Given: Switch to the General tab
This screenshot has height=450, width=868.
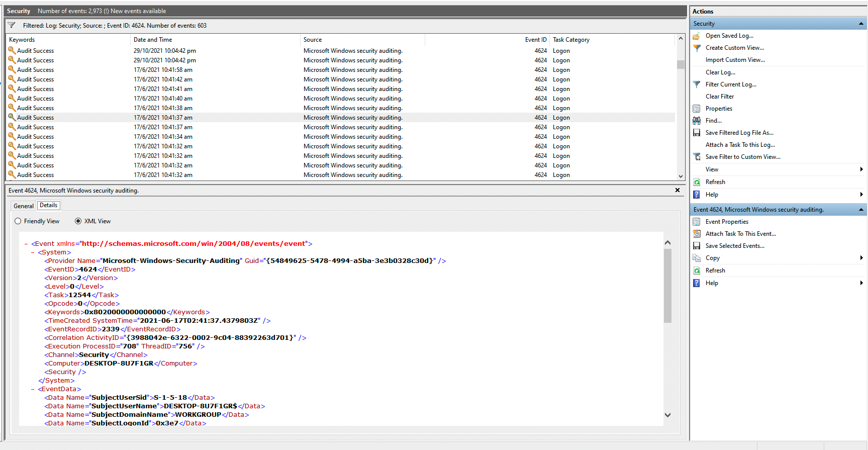Looking at the screenshot, I should 24,206.
